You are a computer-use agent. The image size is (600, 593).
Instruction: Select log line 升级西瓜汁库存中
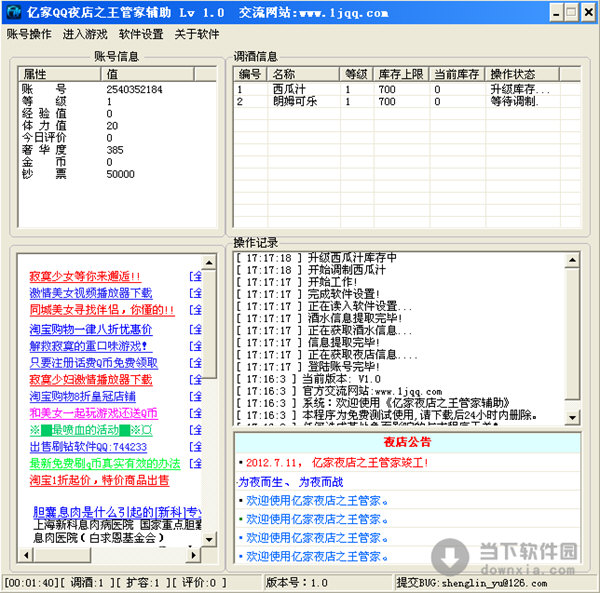point(352,258)
